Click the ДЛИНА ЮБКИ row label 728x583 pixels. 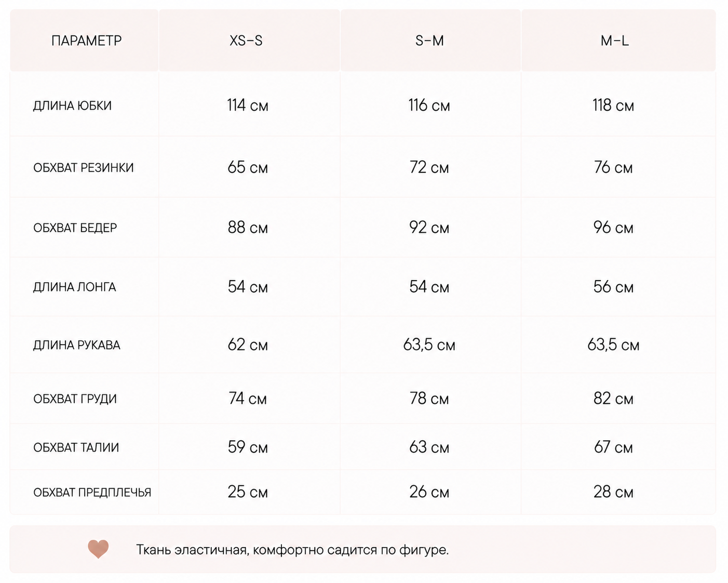(x=72, y=105)
